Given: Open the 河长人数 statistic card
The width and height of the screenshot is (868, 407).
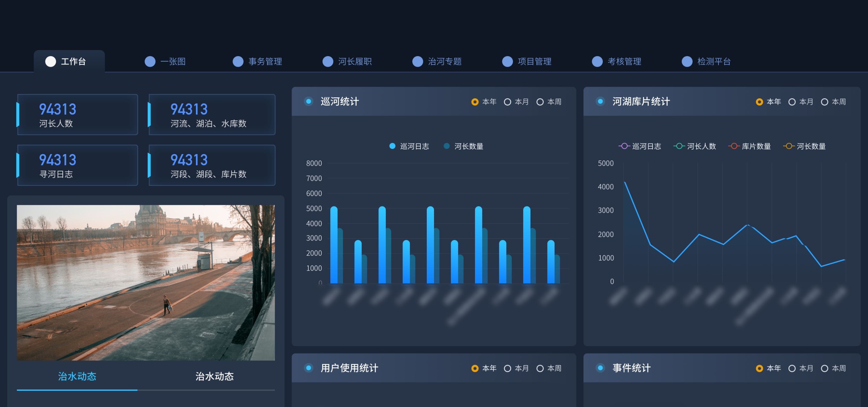Looking at the screenshot, I should click(77, 115).
